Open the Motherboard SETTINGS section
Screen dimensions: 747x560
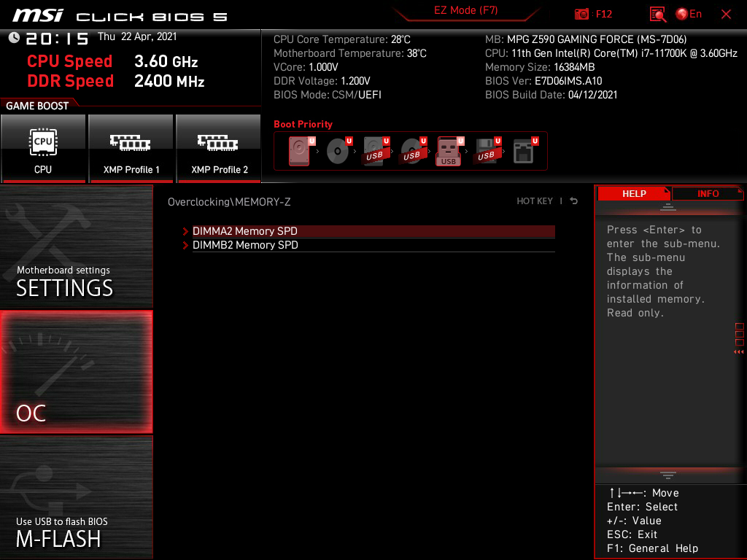pyautogui.click(x=76, y=246)
